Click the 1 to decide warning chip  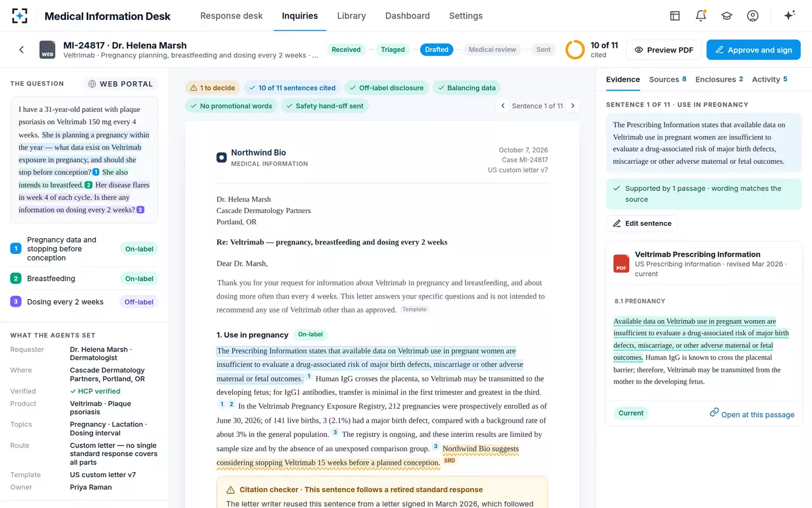[213, 87]
